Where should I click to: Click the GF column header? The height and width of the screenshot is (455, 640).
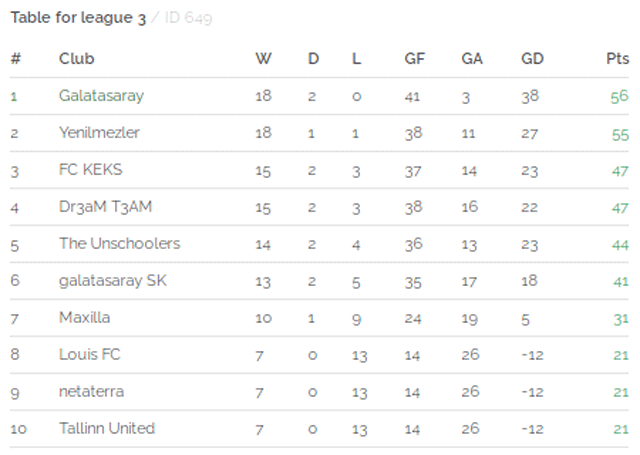point(415,59)
